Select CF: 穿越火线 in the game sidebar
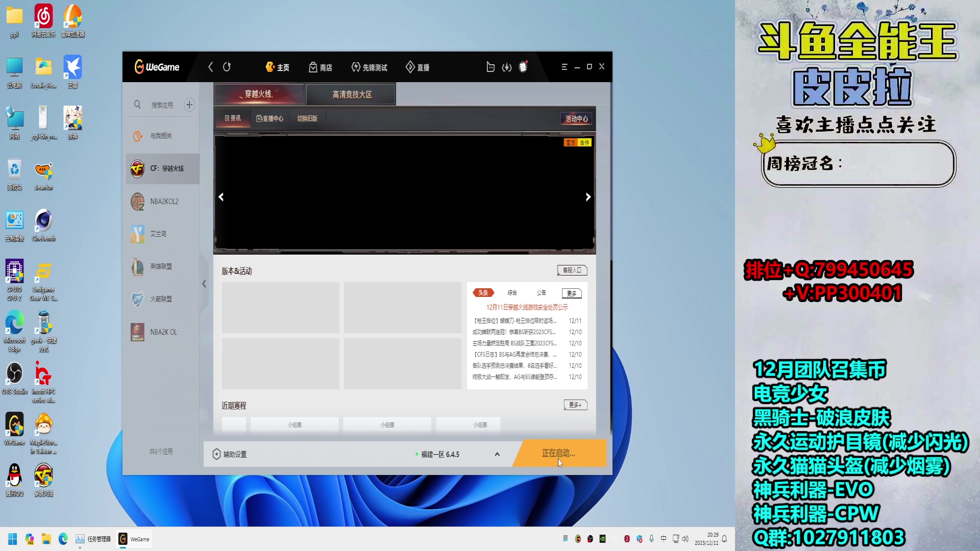Viewport: 980px width, 551px height. [163, 168]
